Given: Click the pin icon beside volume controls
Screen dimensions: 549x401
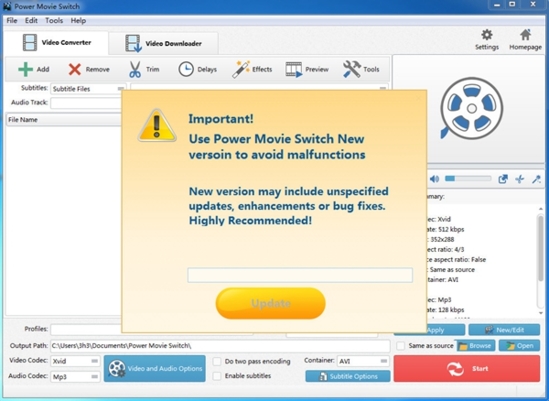Looking at the screenshot, I should pyautogui.click(x=520, y=179).
